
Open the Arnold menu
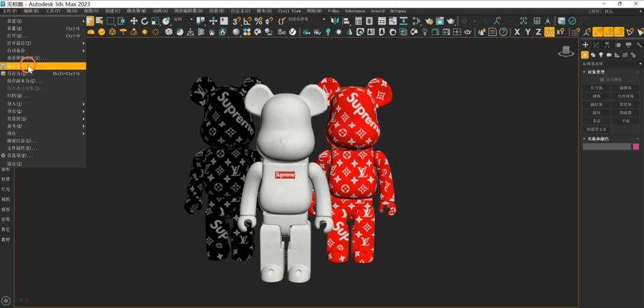(377, 11)
